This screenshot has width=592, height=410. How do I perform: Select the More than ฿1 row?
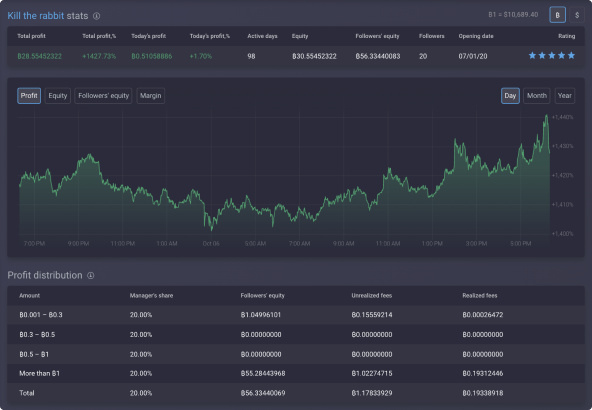click(x=296, y=373)
